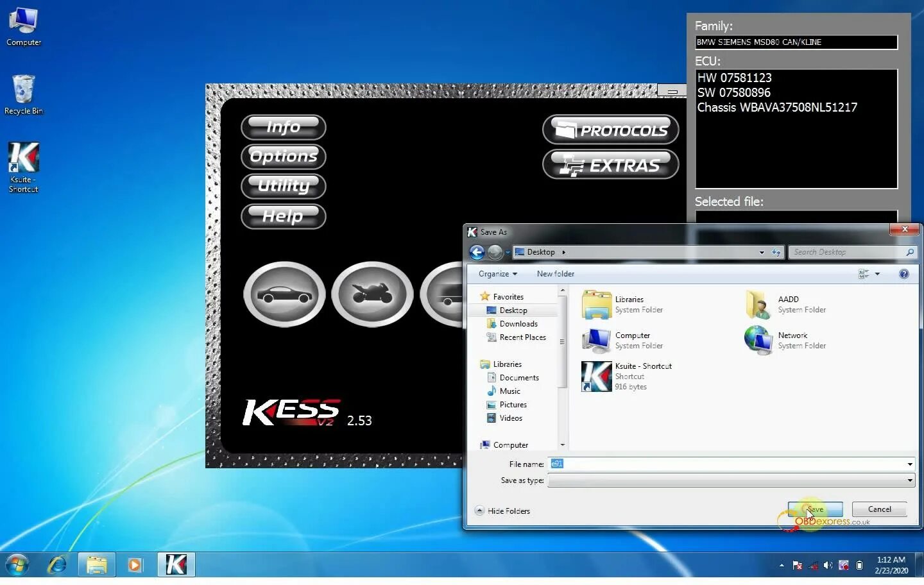Launch Internet Explorer from taskbar
The image size is (924, 585).
click(57, 565)
